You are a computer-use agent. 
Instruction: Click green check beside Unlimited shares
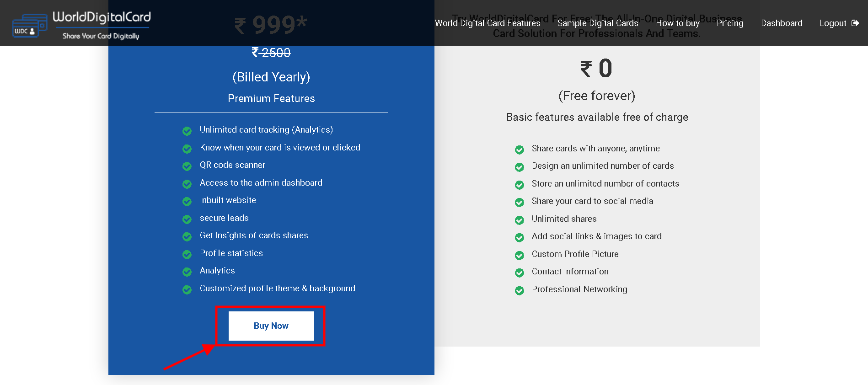(x=520, y=220)
